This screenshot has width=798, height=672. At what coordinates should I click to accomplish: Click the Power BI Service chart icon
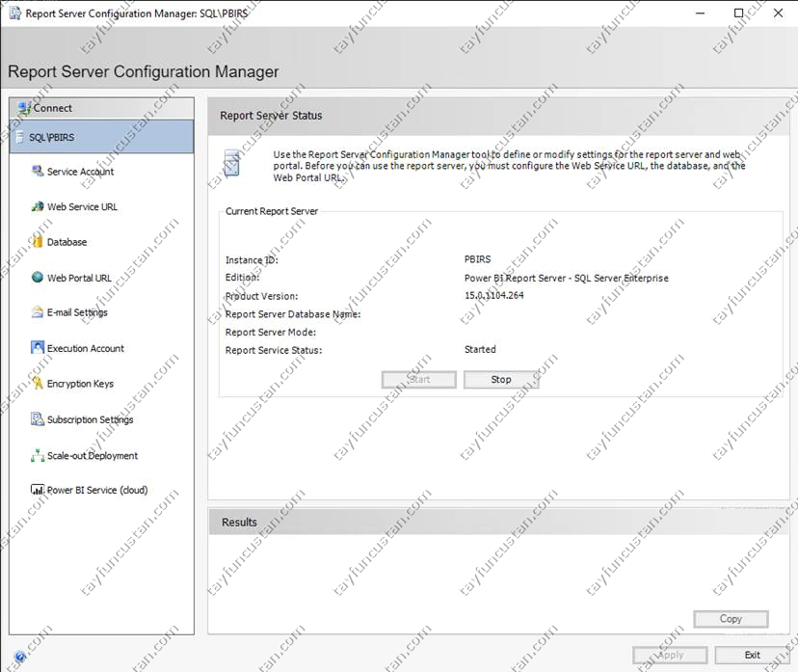pyautogui.click(x=38, y=490)
